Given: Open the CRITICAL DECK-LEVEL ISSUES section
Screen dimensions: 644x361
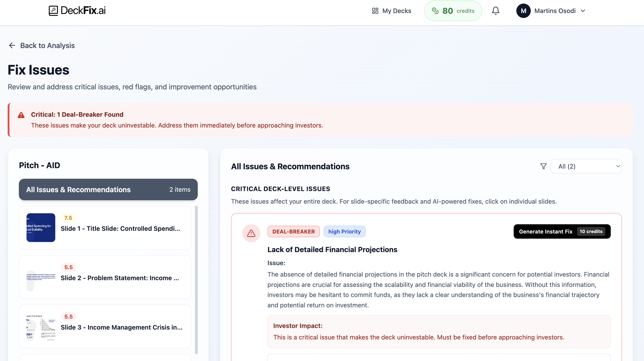Looking at the screenshot, I should [281, 189].
